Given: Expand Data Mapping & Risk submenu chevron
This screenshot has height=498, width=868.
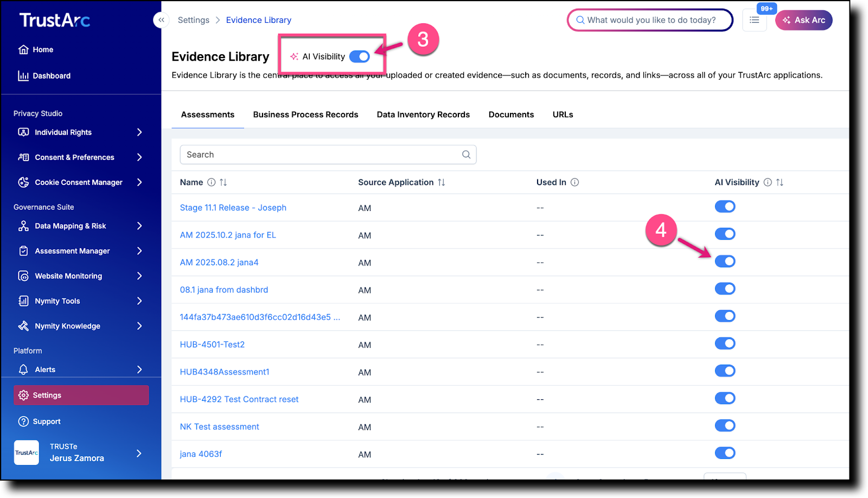Looking at the screenshot, I should [x=139, y=226].
